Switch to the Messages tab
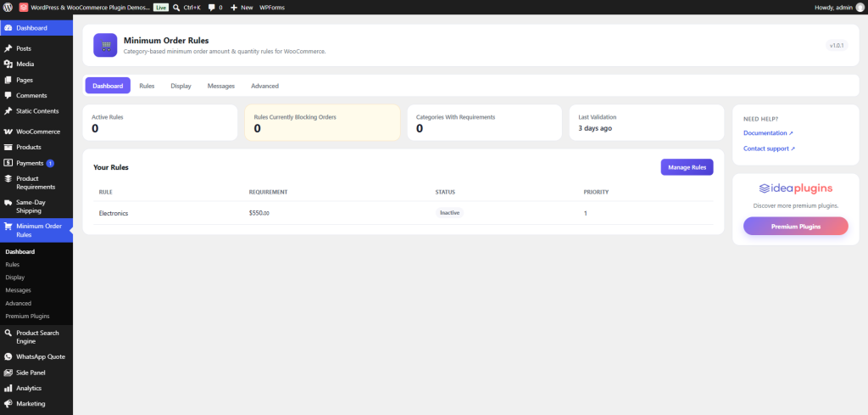The width and height of the screenshot is (868, 415). point(221,86)
